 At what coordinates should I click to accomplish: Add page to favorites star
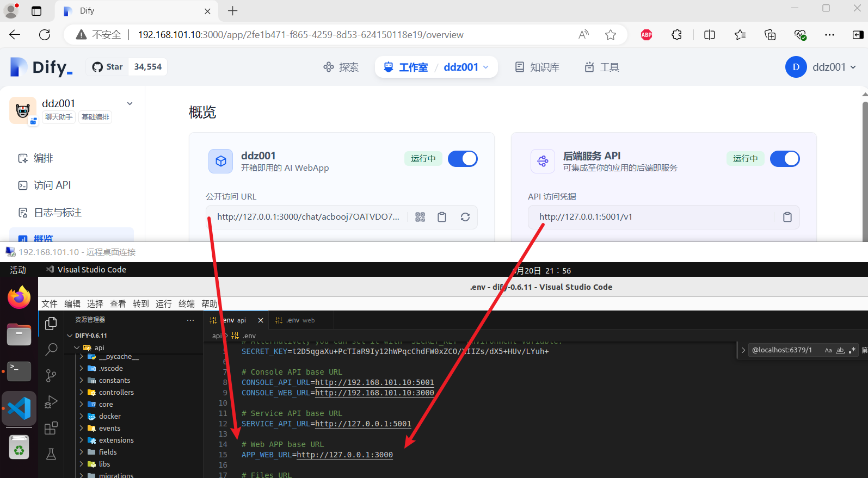(611, 35)
